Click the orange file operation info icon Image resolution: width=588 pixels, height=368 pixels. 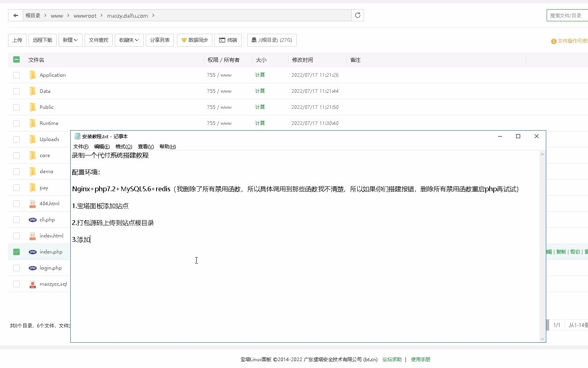[554, 41]
